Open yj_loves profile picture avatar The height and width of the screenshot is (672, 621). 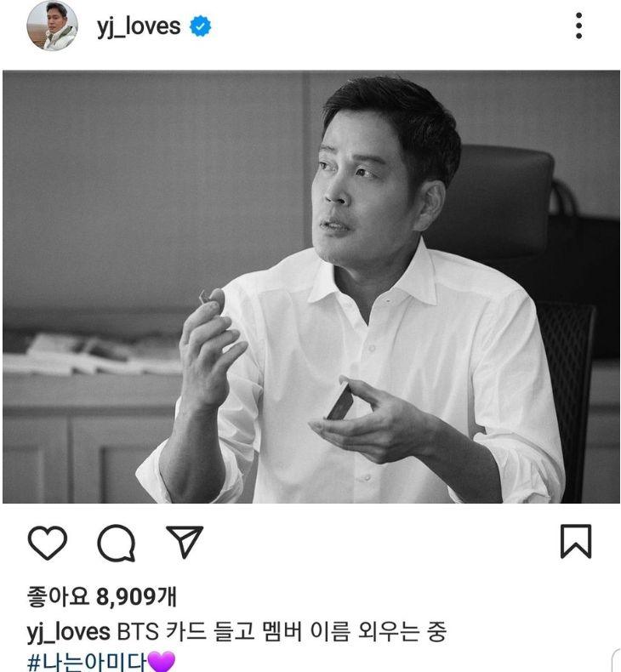[52, 26]
